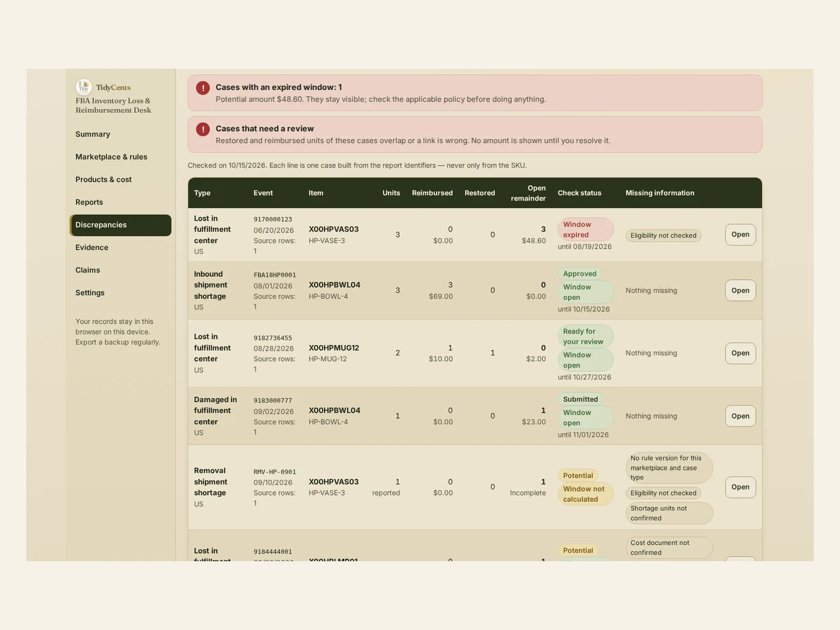The image size is (840, 630).
Task: Click the 'Ready for your review' badge
Action: [585, 337]
